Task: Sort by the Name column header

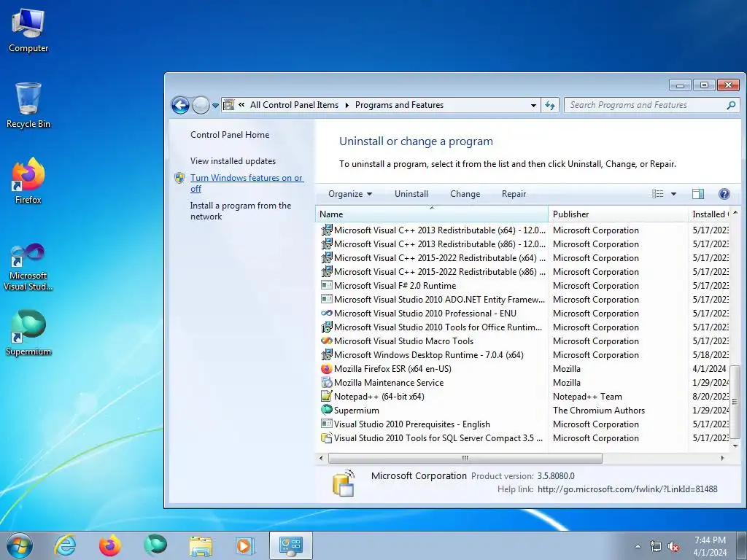Action: [x=432, y=214]
